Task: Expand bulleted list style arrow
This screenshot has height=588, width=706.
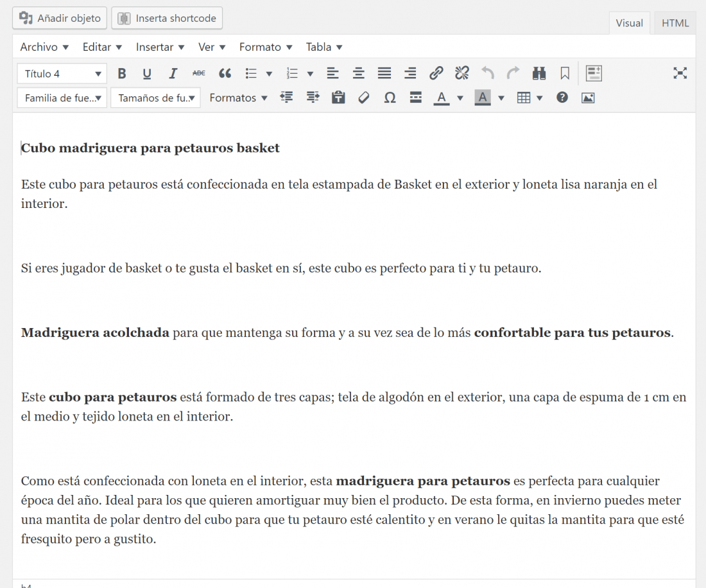Action: point(270,74)
